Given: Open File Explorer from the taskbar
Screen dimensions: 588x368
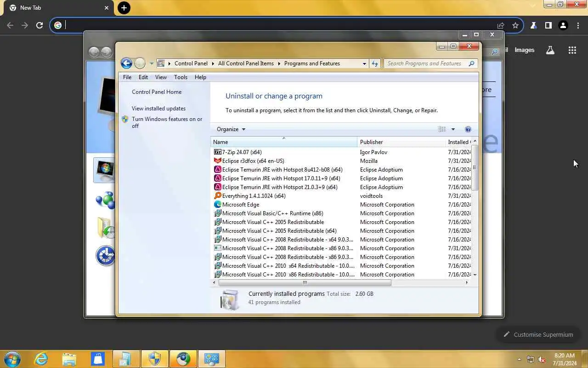Looking at the screenshot, I should tap(69, 359).
